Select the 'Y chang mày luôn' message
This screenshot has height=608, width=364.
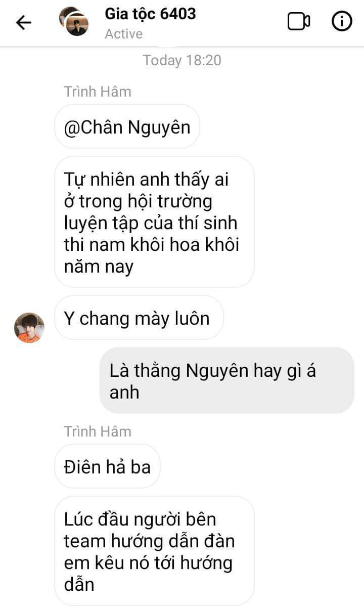[139, 318]
